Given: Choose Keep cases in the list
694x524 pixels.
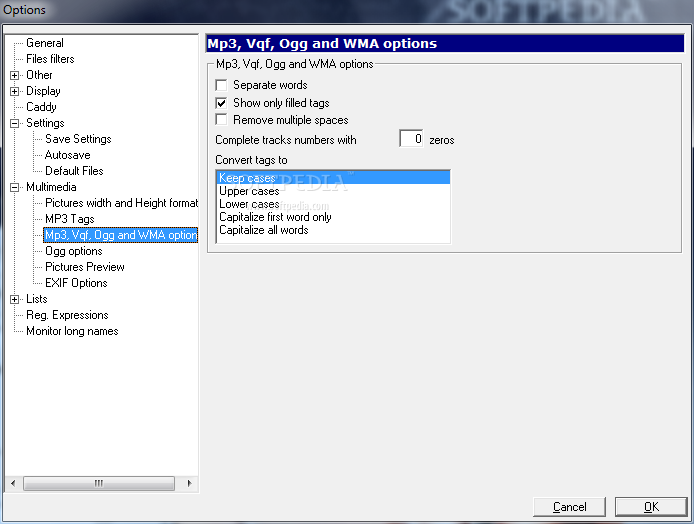Looking at the screenshot, I should tap(333, 178).
